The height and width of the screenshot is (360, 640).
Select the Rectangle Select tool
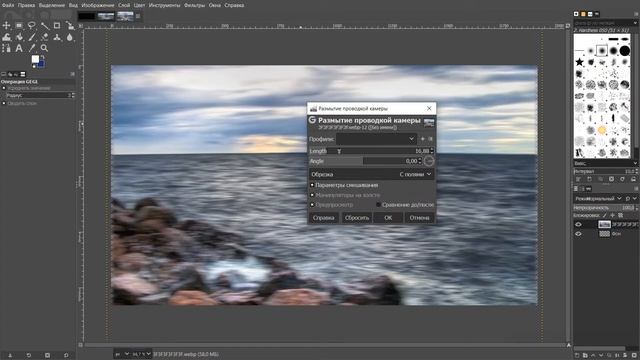click(x=19, y=25)
